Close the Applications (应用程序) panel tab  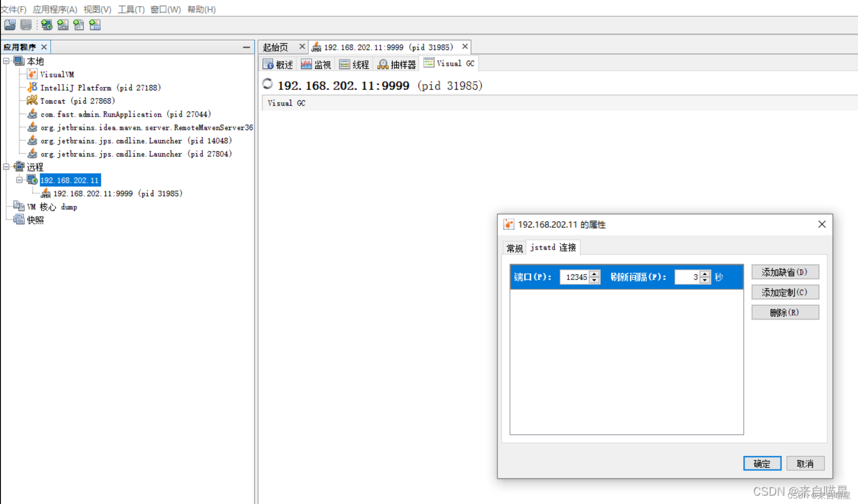pyautogui.click(x=44, y=47)
